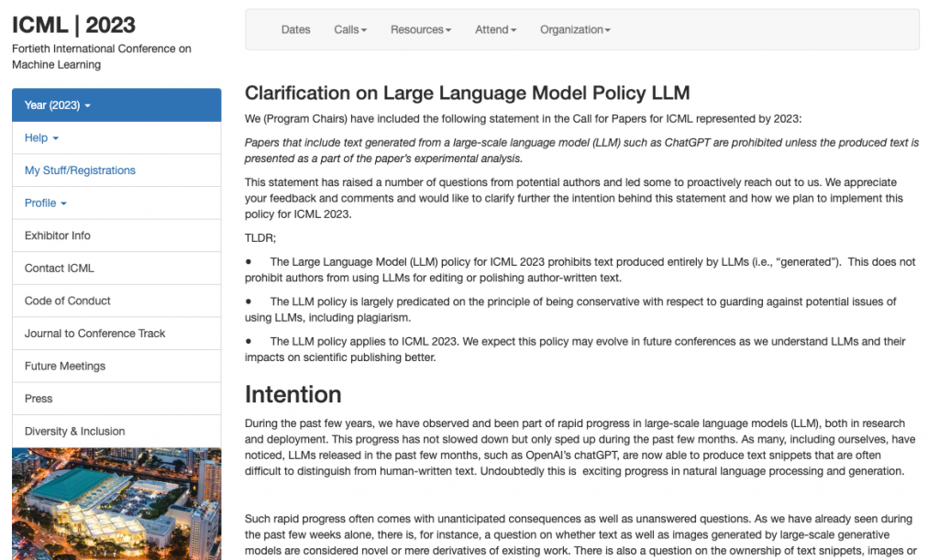939x560 pixels.
Task: Select Contact ICML in the sidebar
Action: pos(116,268)
